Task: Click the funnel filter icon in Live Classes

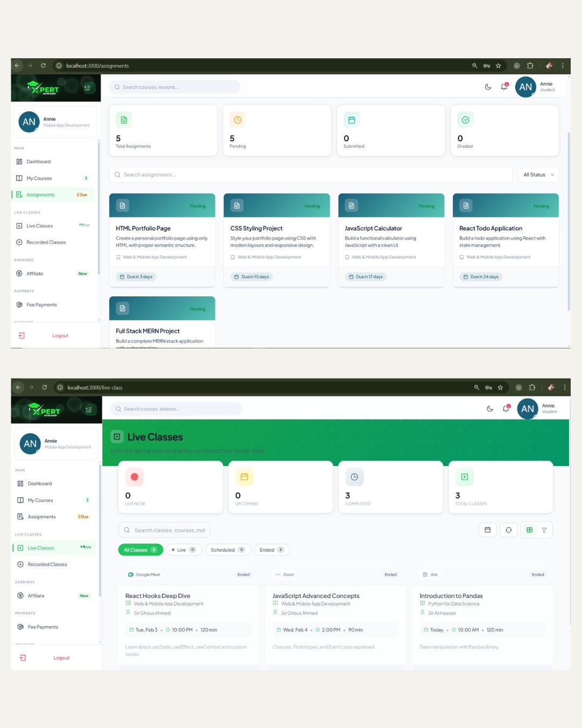Action: coord(544,530)
